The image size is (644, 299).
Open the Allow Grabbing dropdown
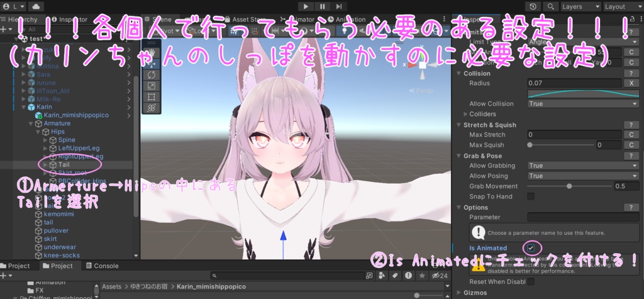click(x=583, y=166)
